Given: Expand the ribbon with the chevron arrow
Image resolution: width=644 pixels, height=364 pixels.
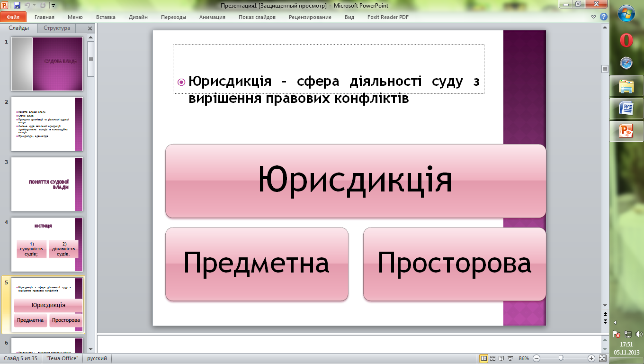Looking at the screenshot, I should (x=594, y=17).
